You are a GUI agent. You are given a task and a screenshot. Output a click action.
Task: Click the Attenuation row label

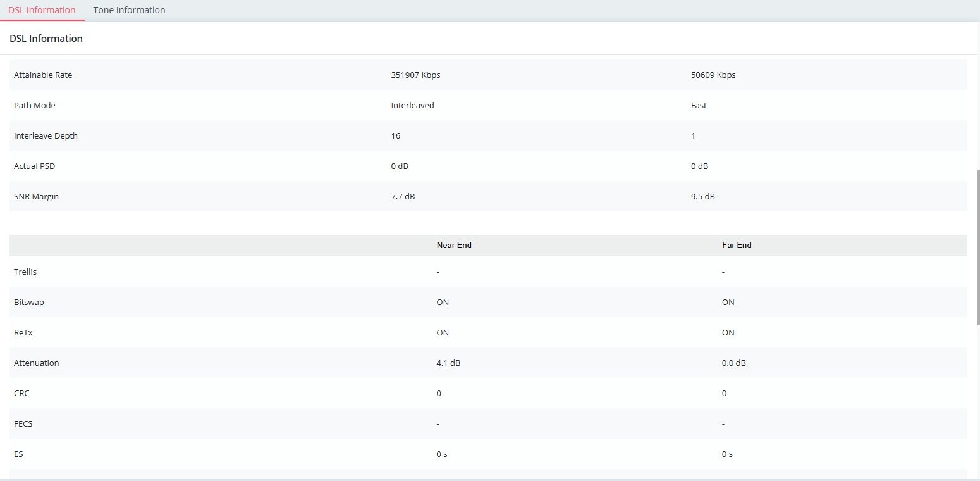pyautogui.click(x=37, y=363)
